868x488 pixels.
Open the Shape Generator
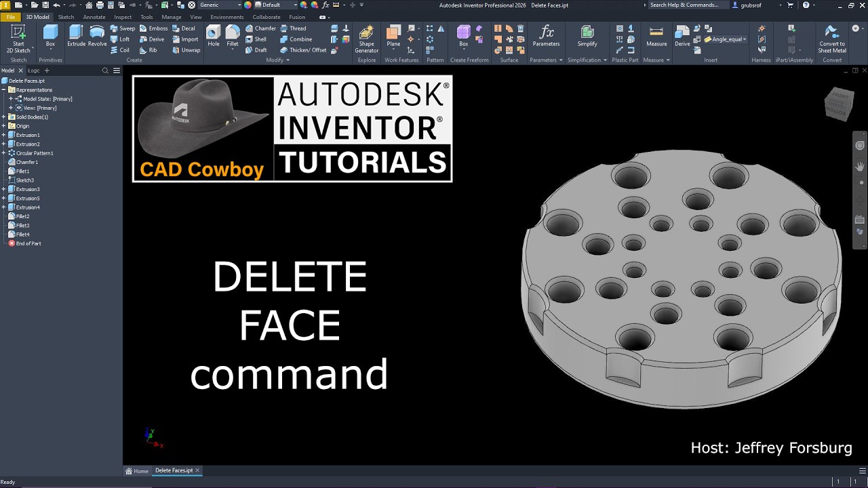[x=367, y=39]
